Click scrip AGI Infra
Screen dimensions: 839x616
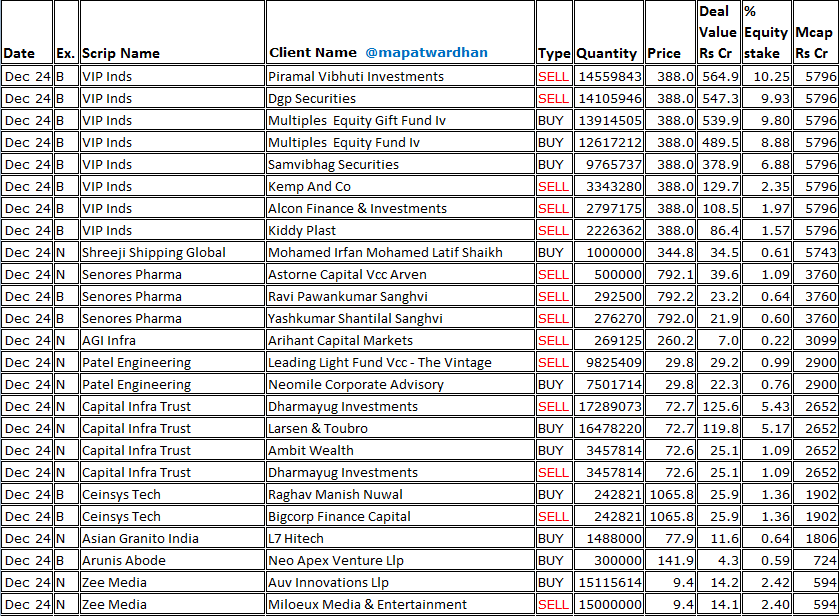pos(109,340)
